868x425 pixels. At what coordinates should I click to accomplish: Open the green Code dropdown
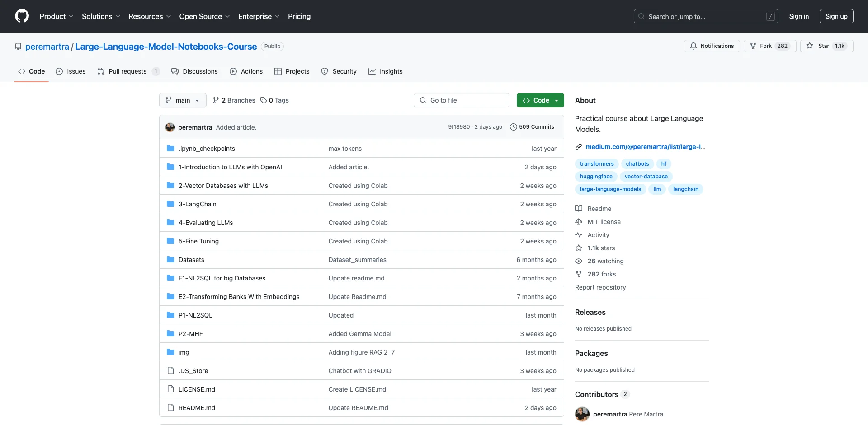pos(540,100)
